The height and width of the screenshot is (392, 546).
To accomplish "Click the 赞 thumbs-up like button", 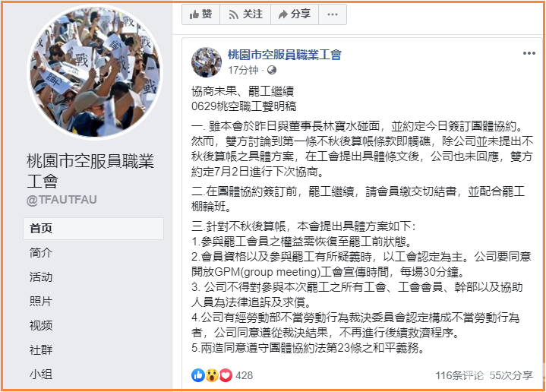I will [201, 14].
